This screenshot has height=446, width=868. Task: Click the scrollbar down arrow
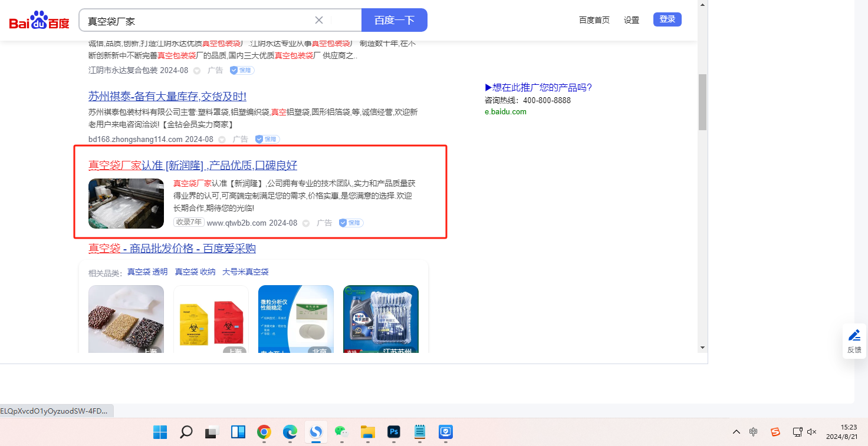(x=702, y=348)
